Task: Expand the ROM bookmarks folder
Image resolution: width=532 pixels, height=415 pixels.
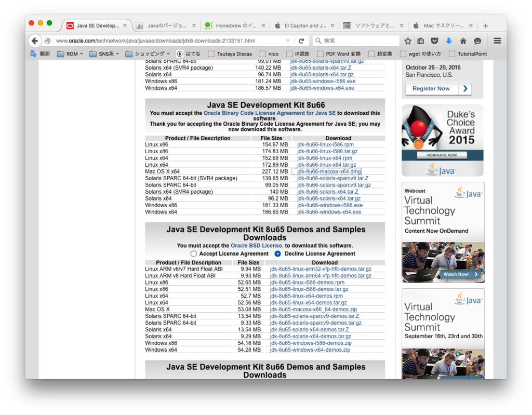Action: point(70,53)
